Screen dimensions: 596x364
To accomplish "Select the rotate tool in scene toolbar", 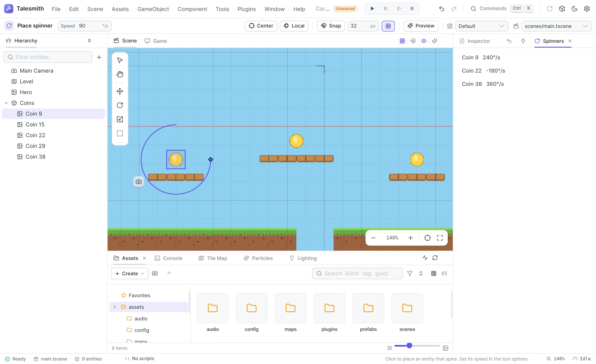I will pyautogui.click(x=120, y=105).
